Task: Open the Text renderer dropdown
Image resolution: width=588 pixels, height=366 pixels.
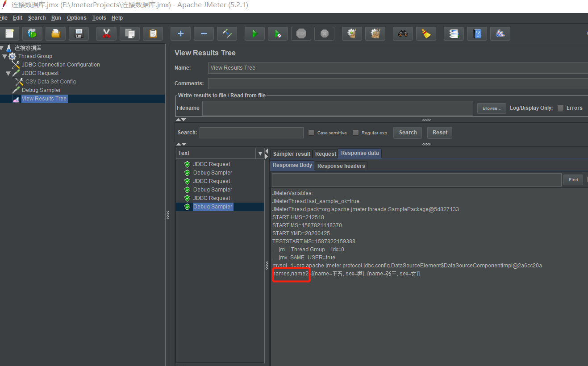Action: 260,154
